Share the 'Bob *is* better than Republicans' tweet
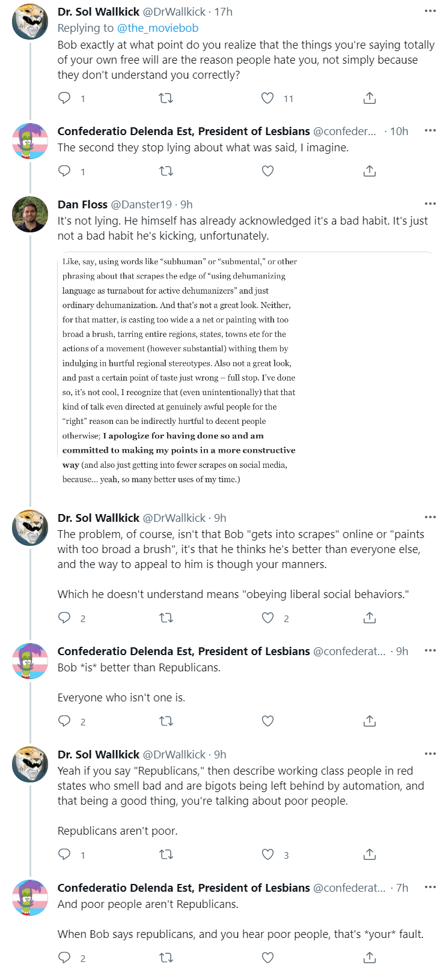The image size is (446, 980). pyautogui.click(x=370, y=721)
